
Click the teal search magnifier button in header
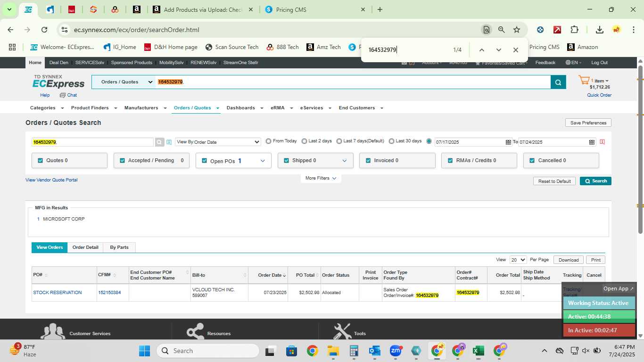[558, 82]
